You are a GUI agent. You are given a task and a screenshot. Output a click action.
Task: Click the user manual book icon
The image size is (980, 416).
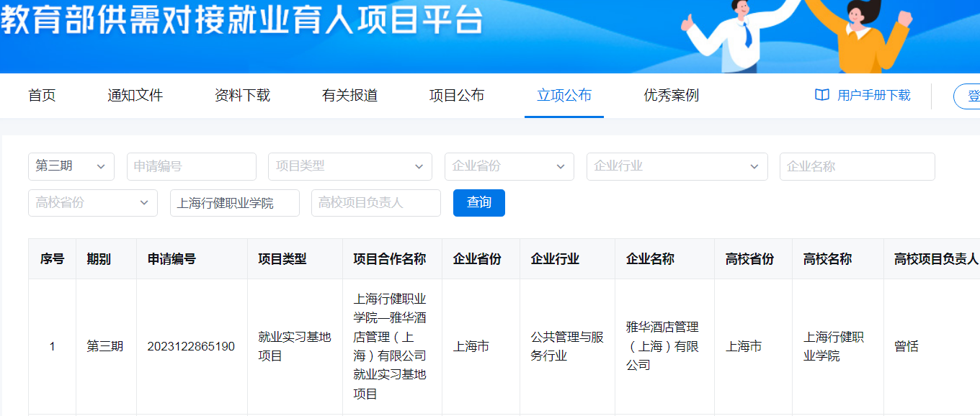click(821, 95)
